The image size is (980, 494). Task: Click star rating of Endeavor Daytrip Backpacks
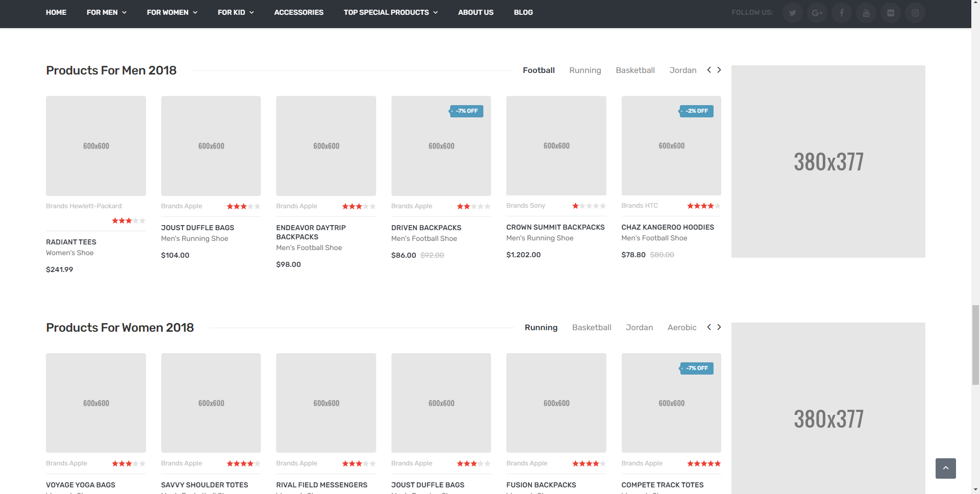(359, 206)
